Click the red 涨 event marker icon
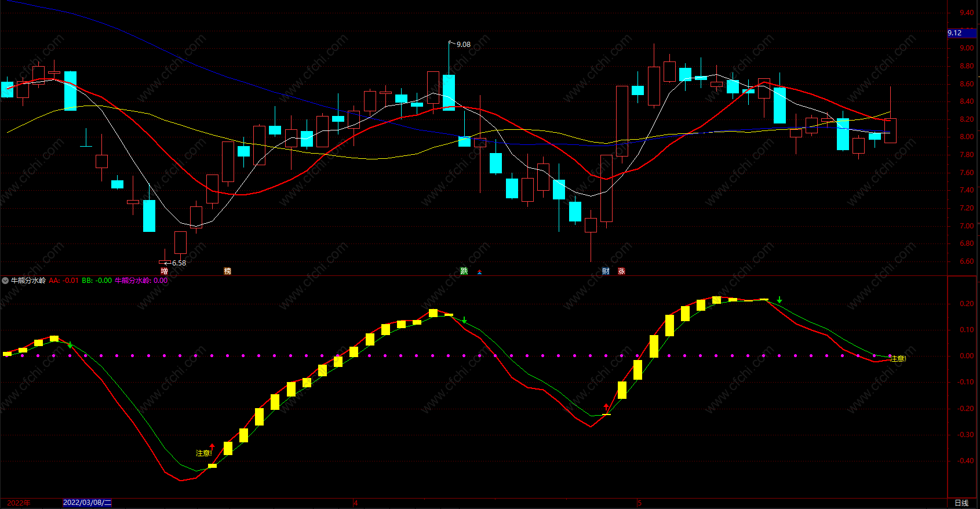This screenshot has width=980, height=509. coord(622,271)
